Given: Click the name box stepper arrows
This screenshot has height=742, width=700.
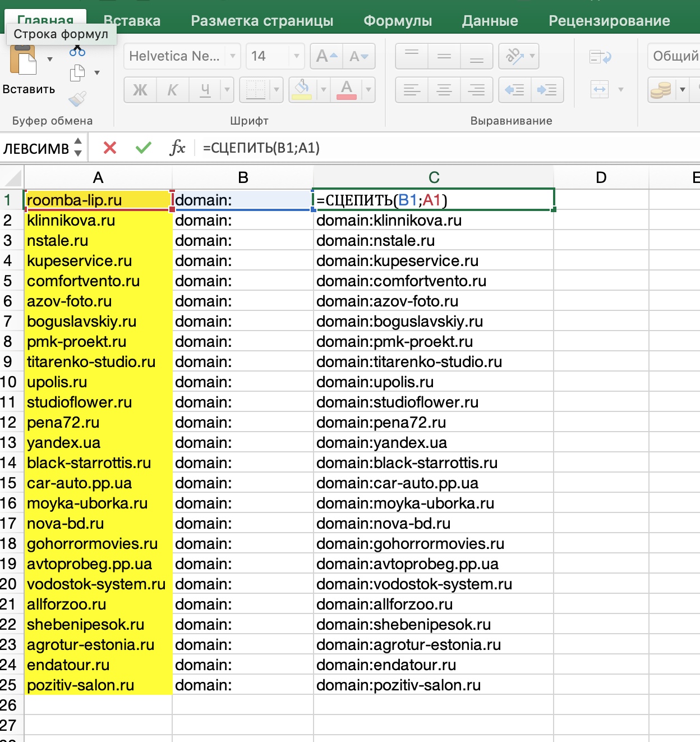Looking at the screenshot, I should point(78,147).
